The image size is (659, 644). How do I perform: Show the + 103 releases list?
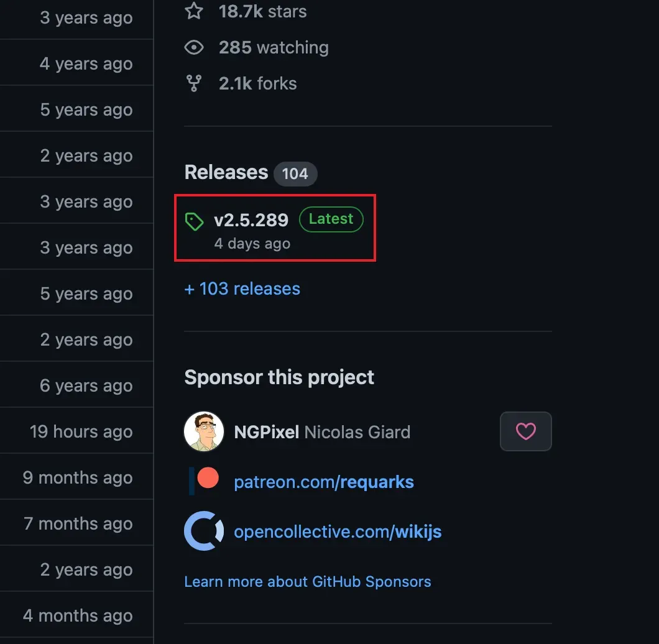coord(242,289)
